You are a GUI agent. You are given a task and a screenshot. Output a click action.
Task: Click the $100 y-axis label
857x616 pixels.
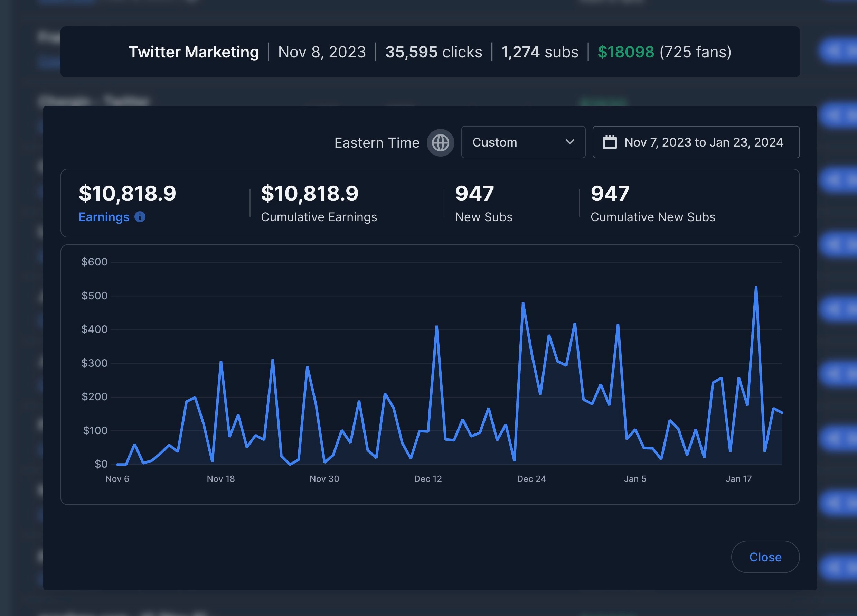tap(95, 430)
